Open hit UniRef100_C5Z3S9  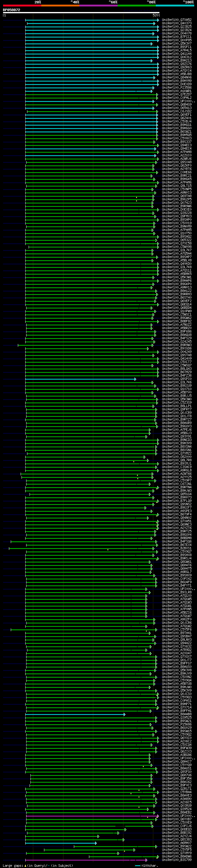pyautogui.click(x=177, y=402)
